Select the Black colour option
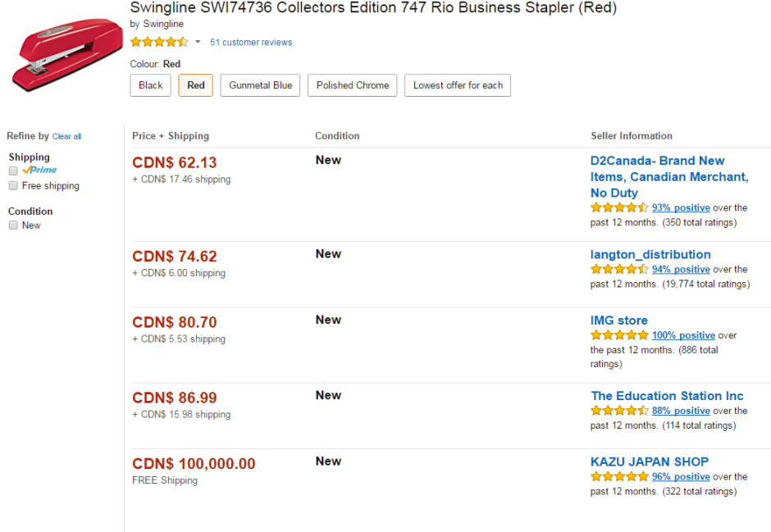The width and height of the screenshot is (771, 532). 151,85
